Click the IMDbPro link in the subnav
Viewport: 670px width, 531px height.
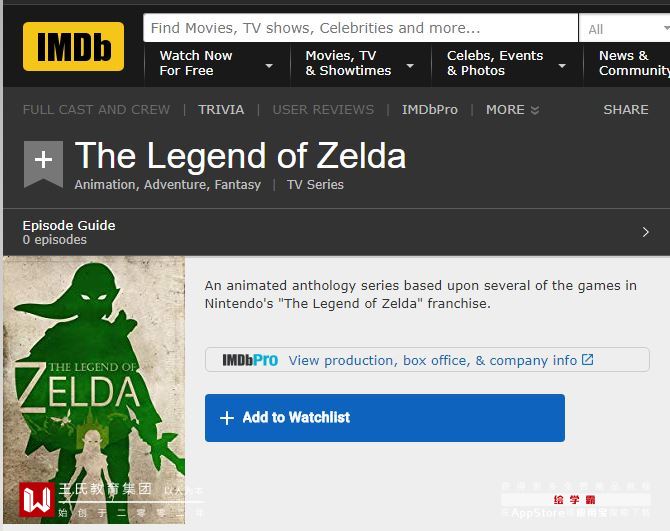pos(430,109)
